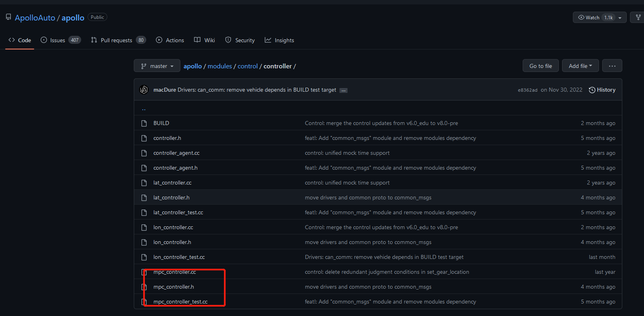Switch to the Code tab
Viewport: 644px width, 316px height.
(x=20, y=40)
